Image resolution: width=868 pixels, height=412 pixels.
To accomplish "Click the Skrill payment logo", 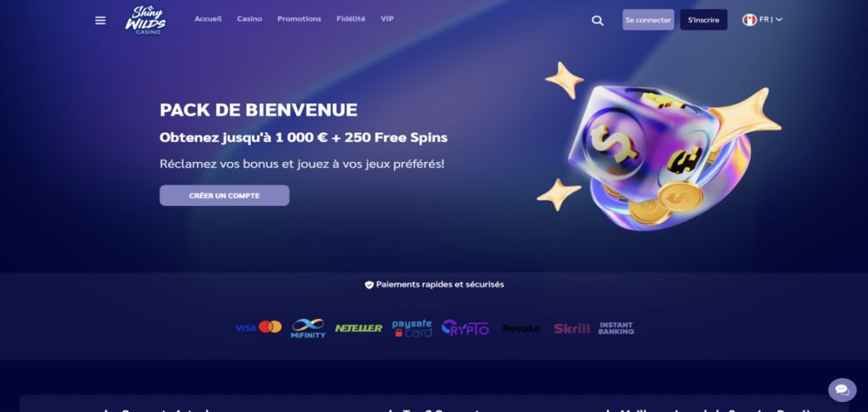I will tap(571, 328).
